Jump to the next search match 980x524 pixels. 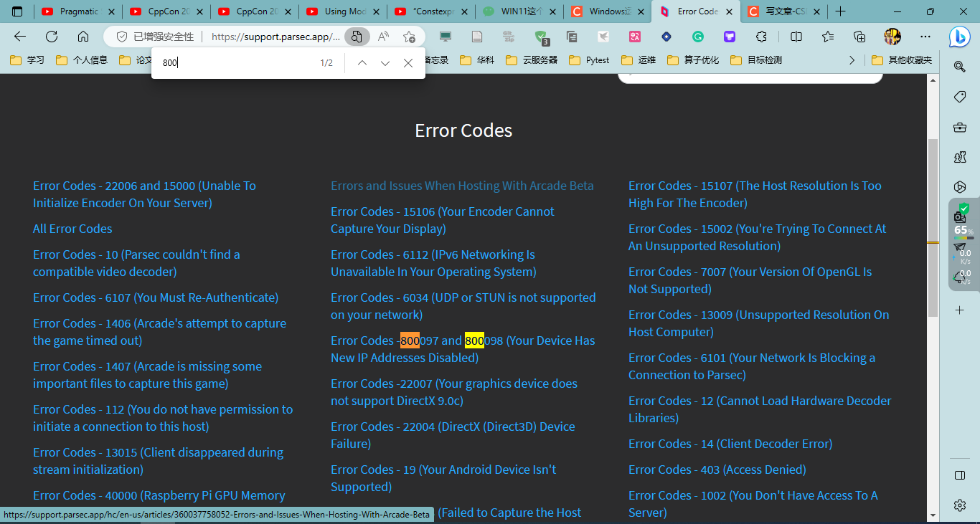[385, 63]
